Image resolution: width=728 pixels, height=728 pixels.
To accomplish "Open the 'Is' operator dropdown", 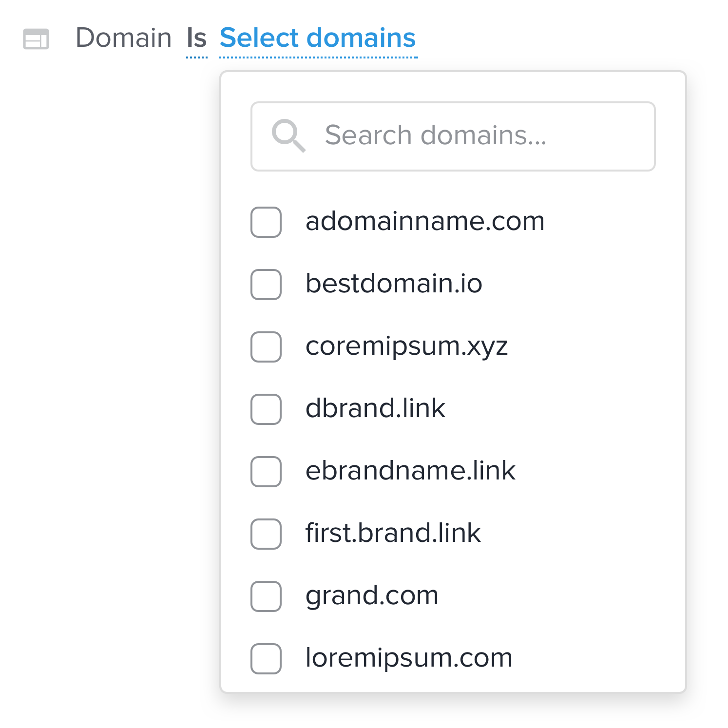I will pos(197,39).
